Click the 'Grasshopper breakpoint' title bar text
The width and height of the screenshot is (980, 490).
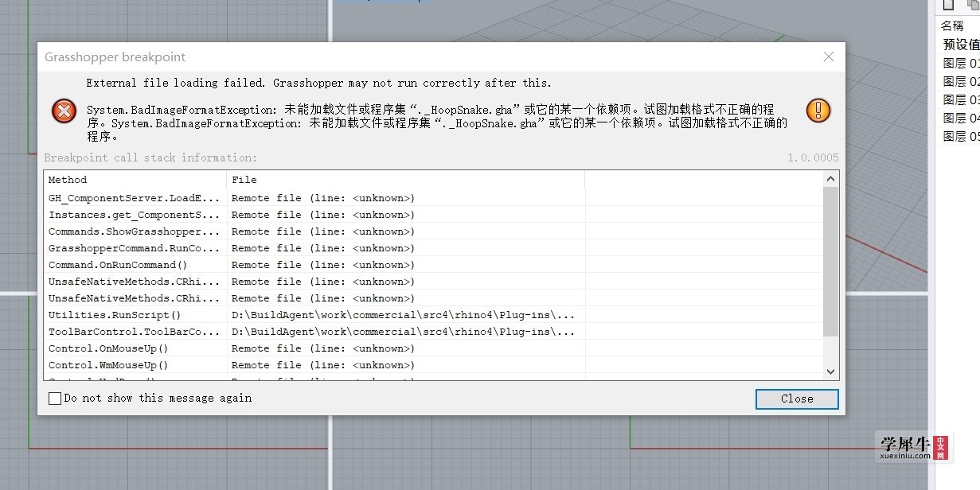pyautogui.click(x=115, y=57)
